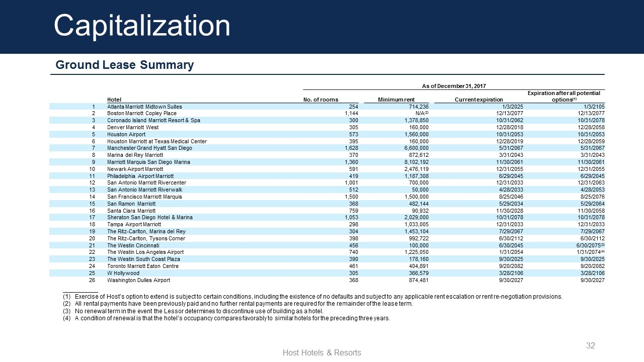Click San Ramon Marriott hotel name
Image resolution: width=644 pixels, height=362 pixels.
[x=131, y=204]
